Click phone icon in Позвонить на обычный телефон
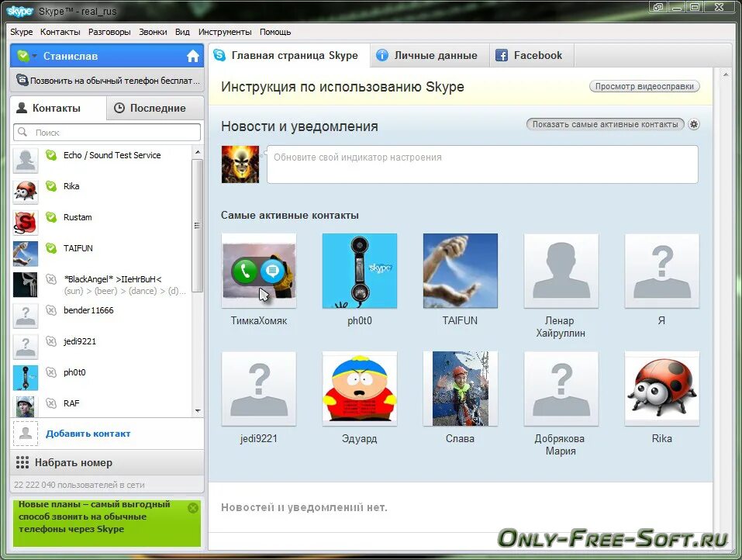The height and width of the screenshot is (560, 742). click(x=22, y=80)
